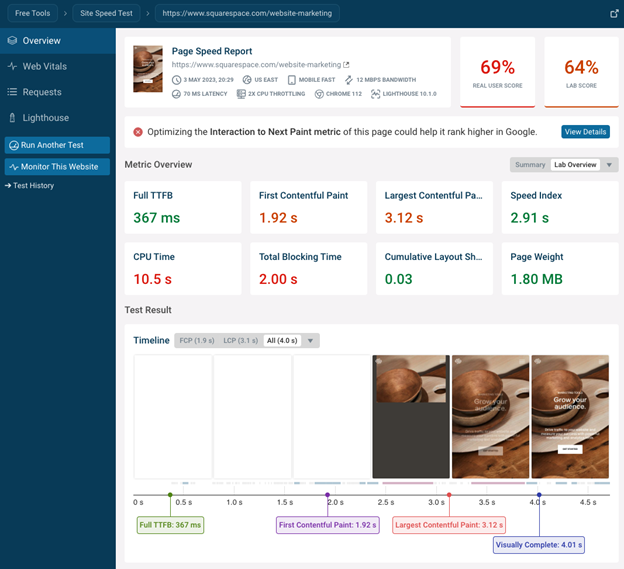Click the Requests list icon

12,92
